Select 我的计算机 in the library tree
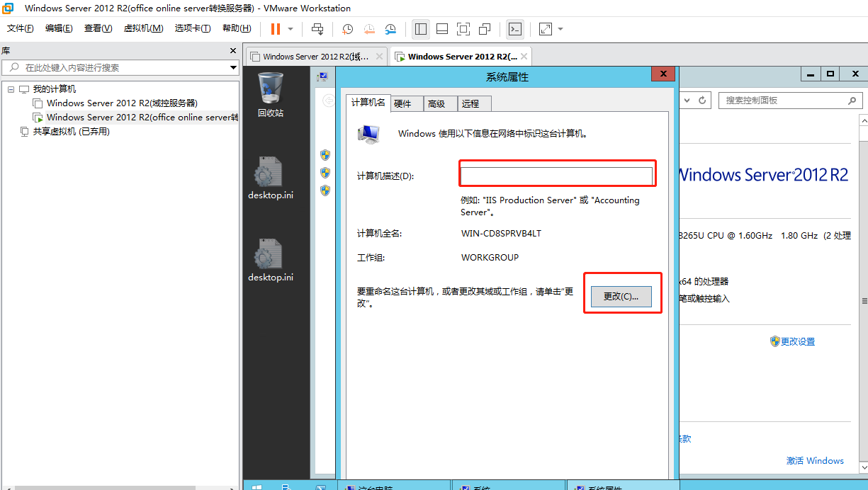The height and width of the screenshot is (490, 868). tap(54, 89)
